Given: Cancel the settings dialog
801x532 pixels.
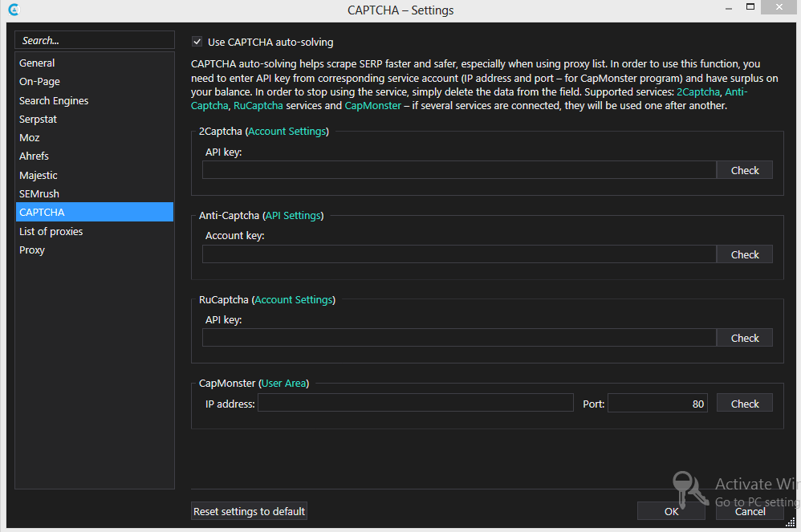Looking at the screenshot, I should [750, 511].
